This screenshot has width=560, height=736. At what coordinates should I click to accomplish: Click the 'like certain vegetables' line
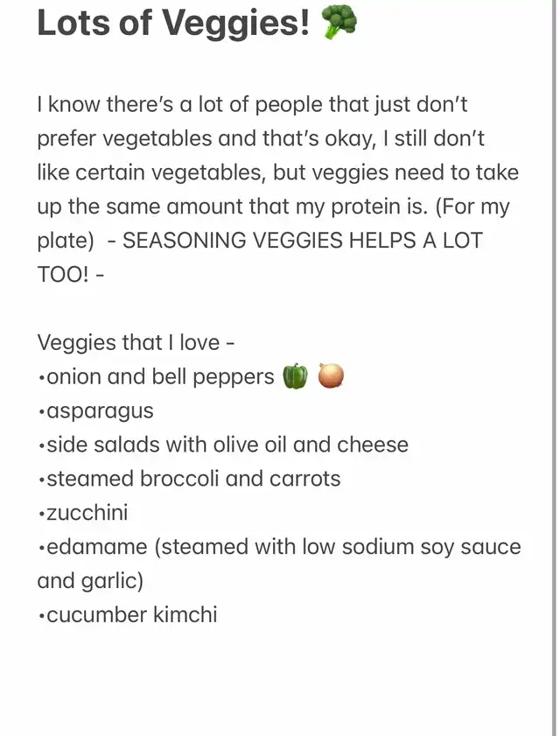(278, 172)
